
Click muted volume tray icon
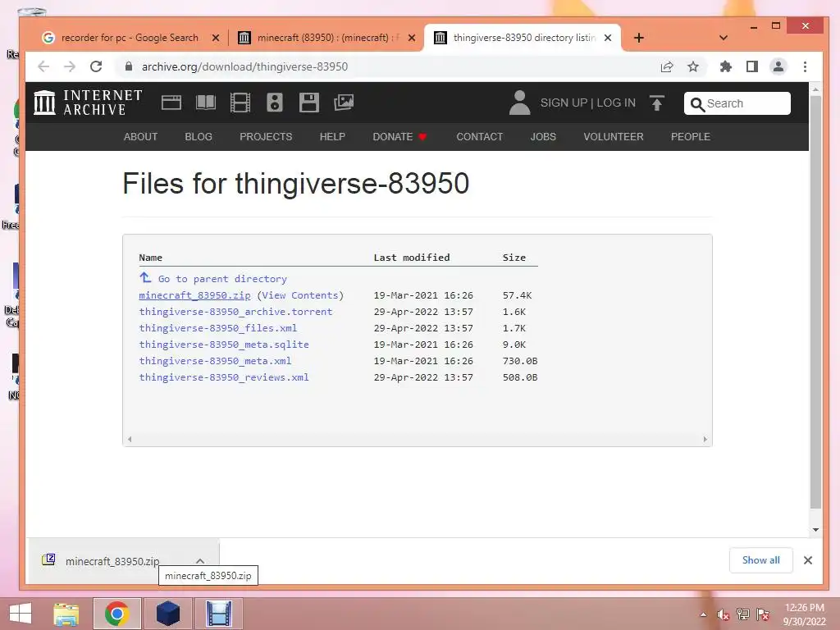tap(724, 615)
